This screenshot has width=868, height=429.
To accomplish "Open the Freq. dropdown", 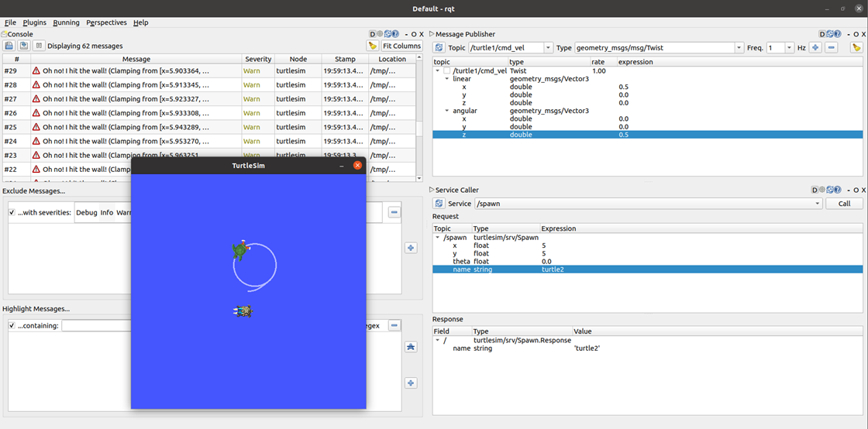I will (789, 48).
